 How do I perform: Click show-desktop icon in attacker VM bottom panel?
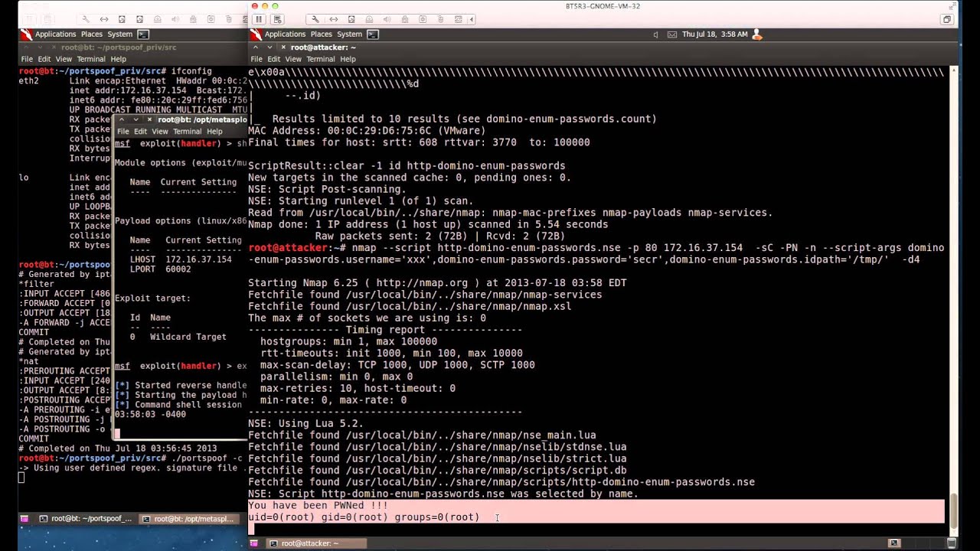253,543
